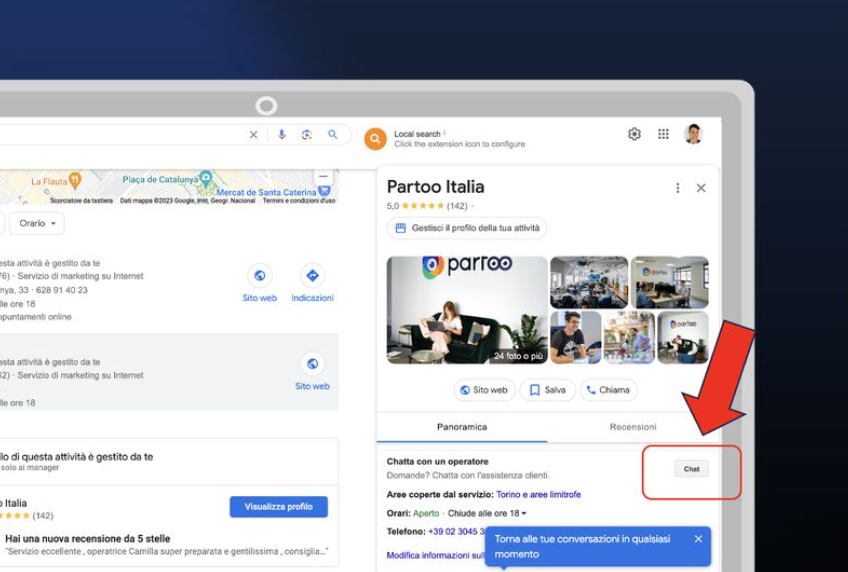
Task: Click the La Flauta restaurant map marker
Action: click(x=75, y=179)
